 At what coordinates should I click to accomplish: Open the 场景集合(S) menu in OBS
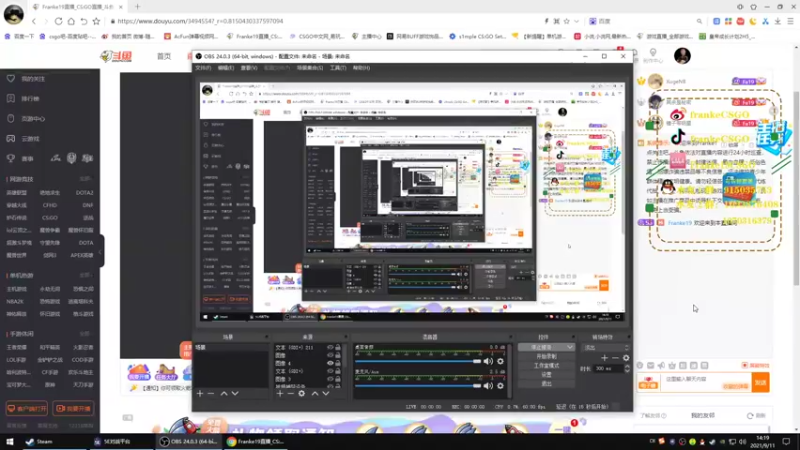(x=310, y=68)
